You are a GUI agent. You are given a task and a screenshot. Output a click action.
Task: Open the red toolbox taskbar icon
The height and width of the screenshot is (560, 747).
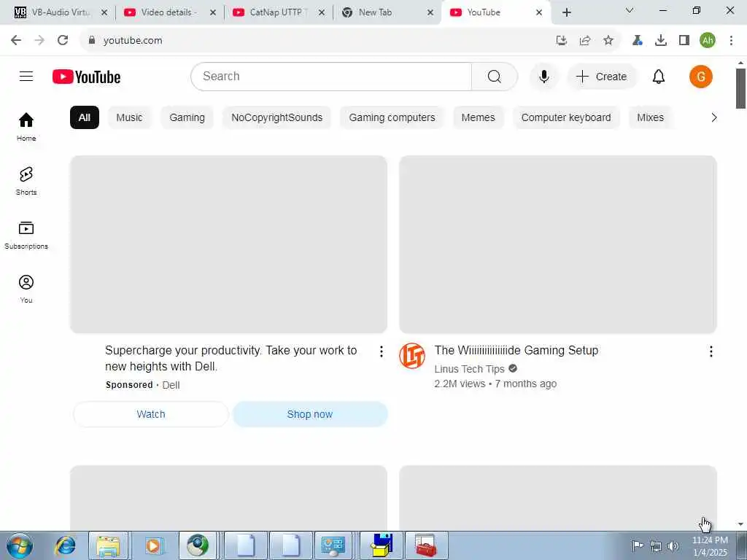[425, 545]
